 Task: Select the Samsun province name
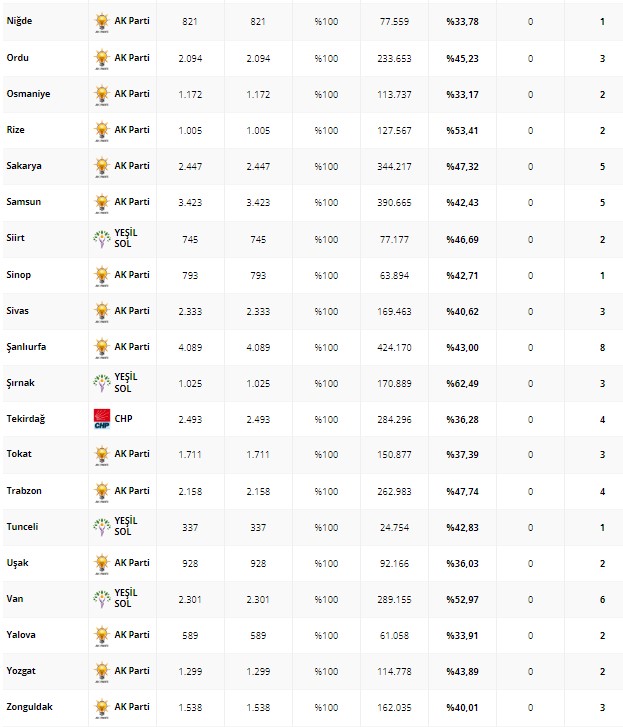[x=24, y=202]
